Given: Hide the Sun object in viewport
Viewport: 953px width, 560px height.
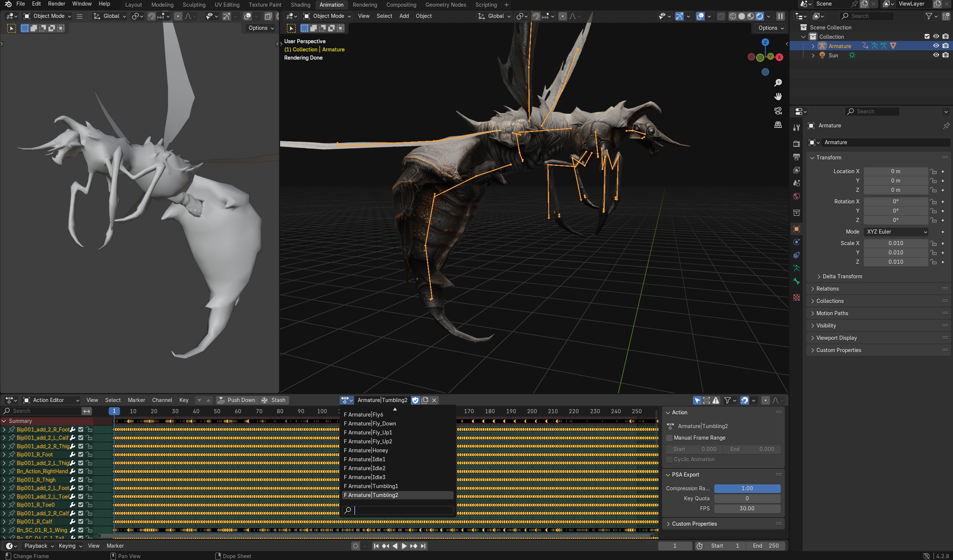Looking at the screenshot, I should click(936, 55).
